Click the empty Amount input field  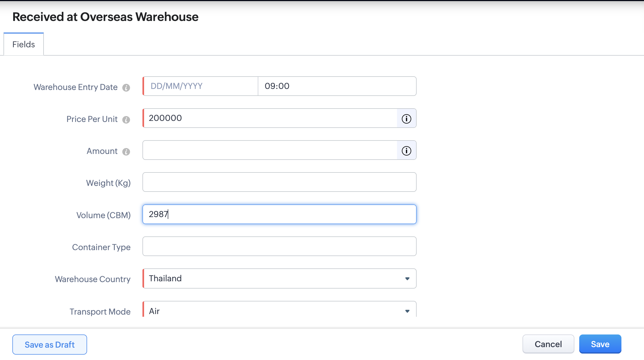point(270,150)
